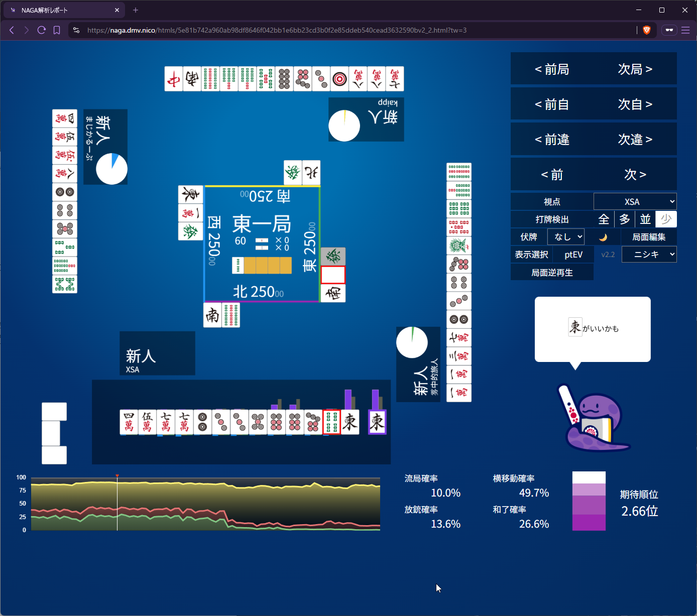This screenshot has height=616, width=697.
Task: Expand the 伏牌 なし dropdown
Action: pos(566,237)
